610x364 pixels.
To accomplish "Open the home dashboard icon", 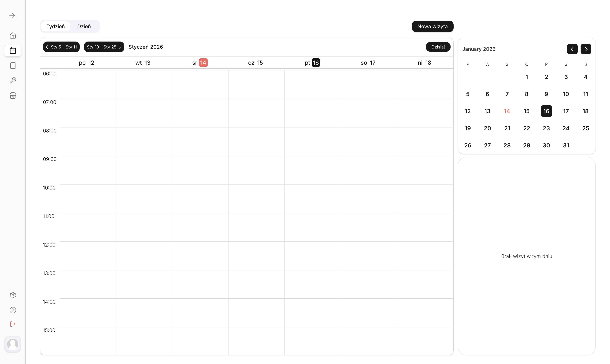I will (x=13, y=36).
